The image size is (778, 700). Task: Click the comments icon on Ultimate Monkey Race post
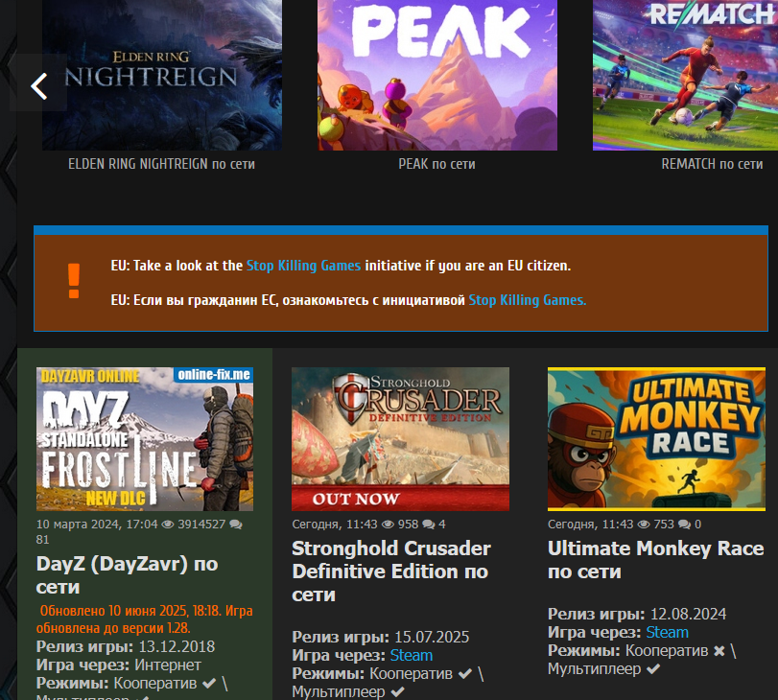point(684,525)
